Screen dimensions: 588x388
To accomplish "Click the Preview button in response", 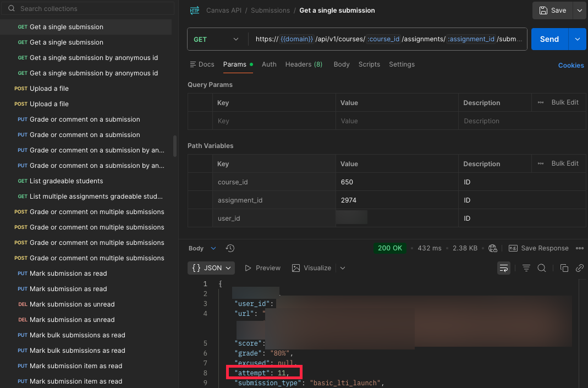I will pos(262,268).
